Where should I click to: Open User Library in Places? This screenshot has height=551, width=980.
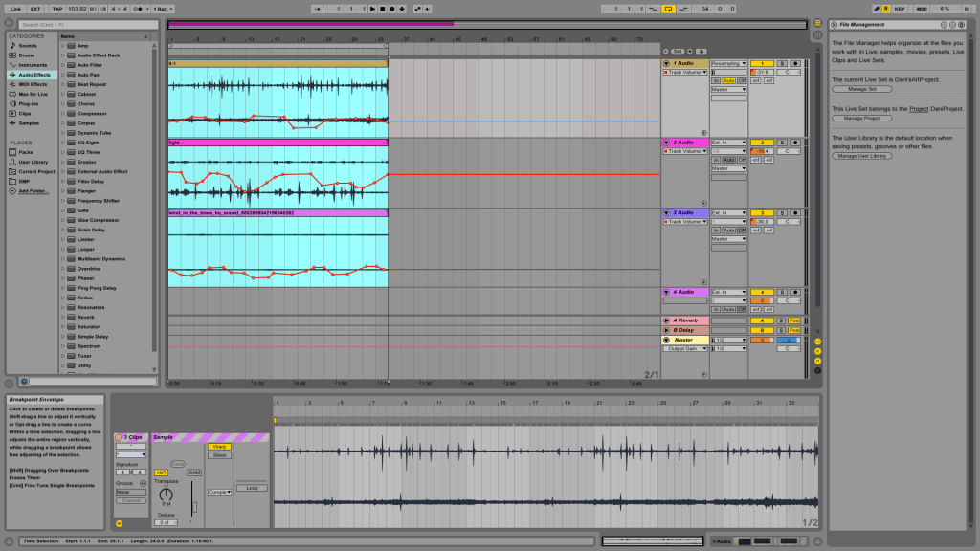coord(33,162)
